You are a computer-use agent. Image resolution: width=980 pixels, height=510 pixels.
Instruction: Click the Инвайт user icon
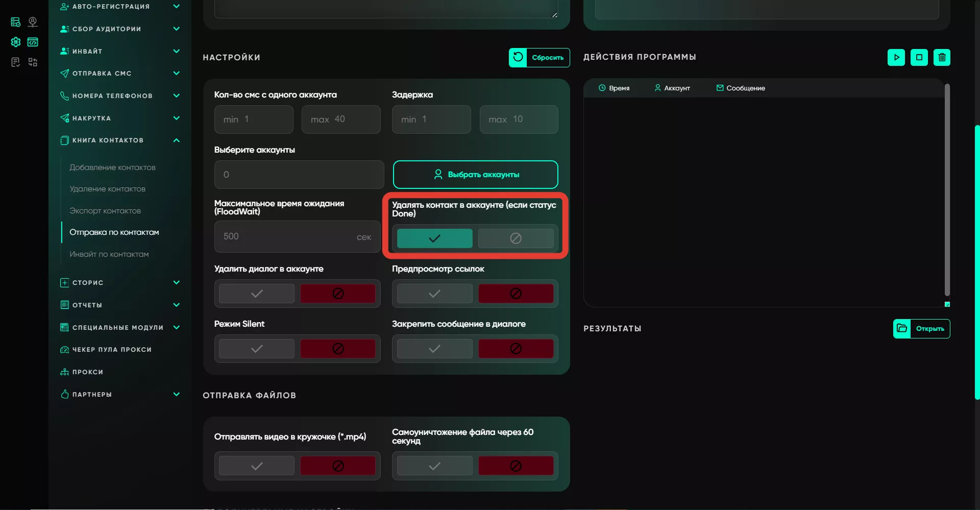[64, 51]
